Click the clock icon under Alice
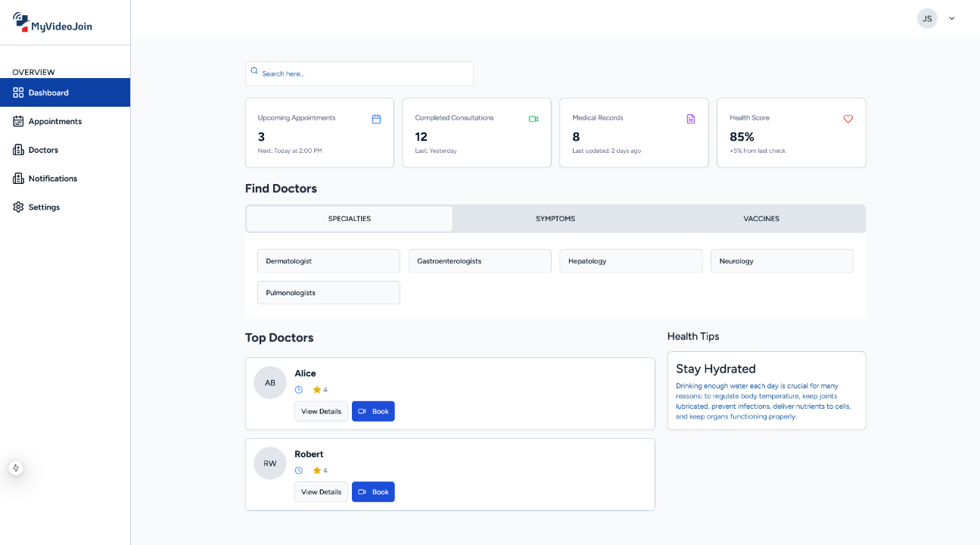Screen dimensions: 980x545 (299, 390)
